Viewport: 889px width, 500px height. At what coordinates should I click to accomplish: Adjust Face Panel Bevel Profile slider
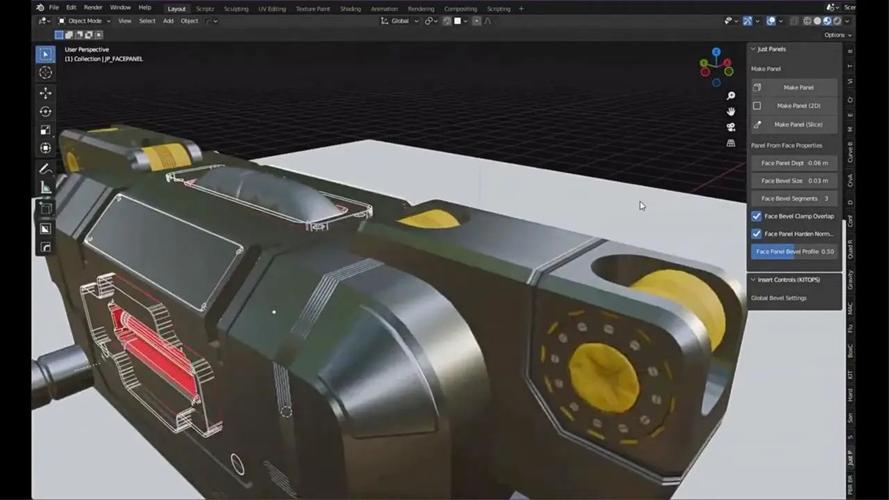tap(794, 251)
